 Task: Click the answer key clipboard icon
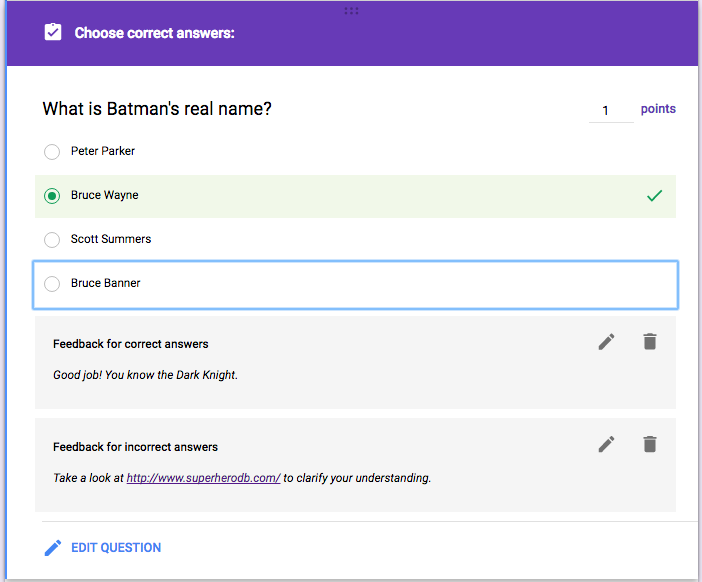pyautogui.click(x=53, y=33)
